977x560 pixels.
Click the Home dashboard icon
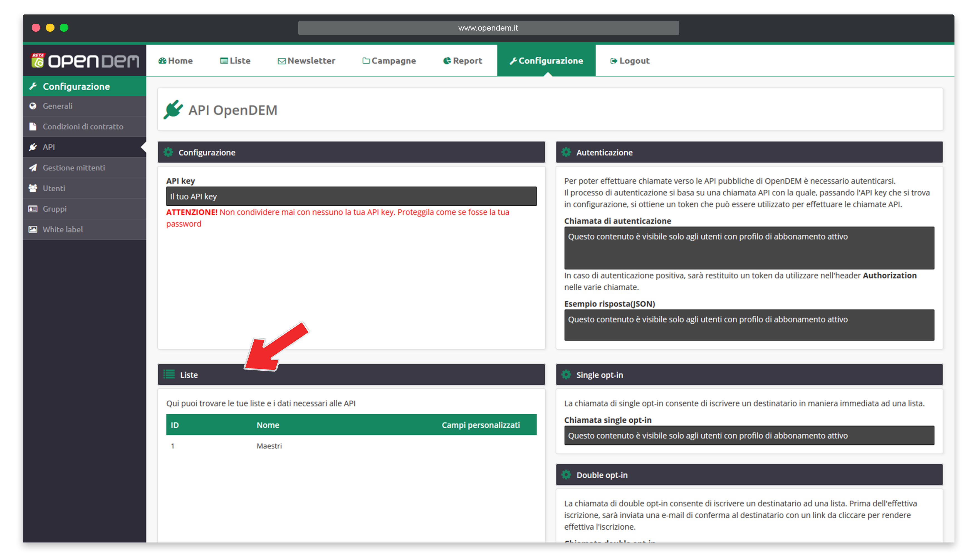click(x=162, y=61)
